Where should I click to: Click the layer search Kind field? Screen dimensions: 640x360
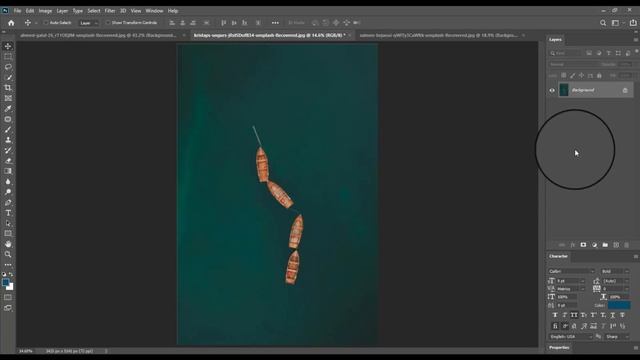[x=566, y=53]
